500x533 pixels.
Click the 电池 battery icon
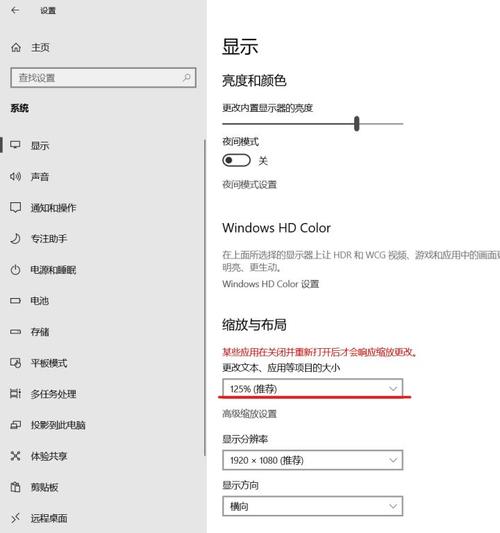coord(15,301)
